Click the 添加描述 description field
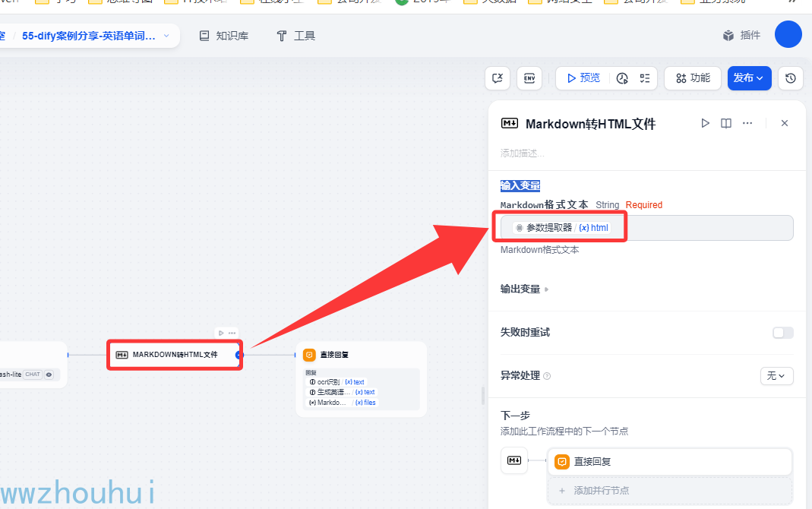The image size is (812, 509). click(522, 153)
